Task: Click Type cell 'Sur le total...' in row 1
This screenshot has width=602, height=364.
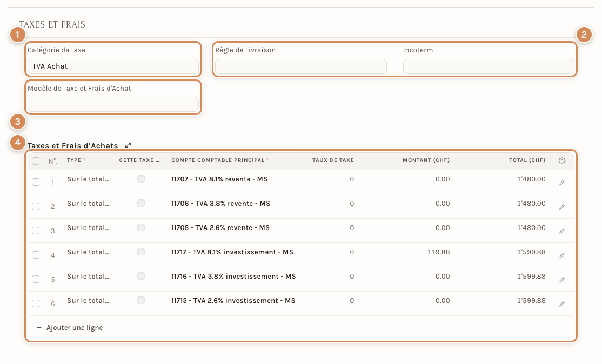Action: point(88,179)
